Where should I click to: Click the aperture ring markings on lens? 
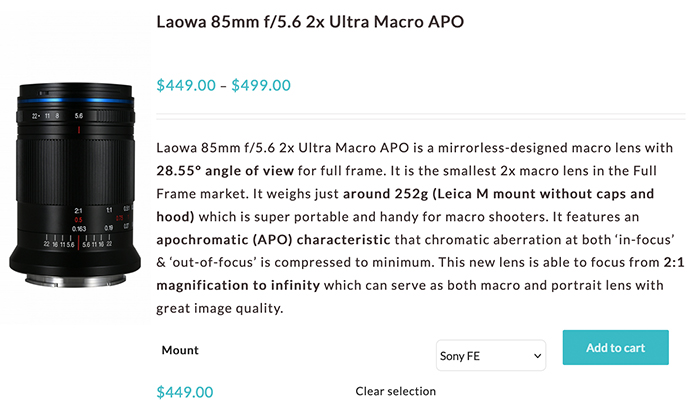point(57,116)
